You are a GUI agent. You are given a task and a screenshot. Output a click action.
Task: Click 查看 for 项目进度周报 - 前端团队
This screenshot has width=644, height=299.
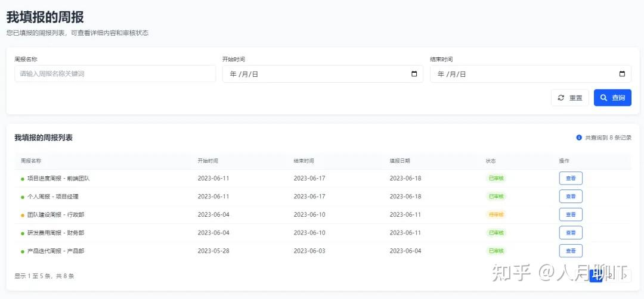pyautogui.click(x=571, y=179)
